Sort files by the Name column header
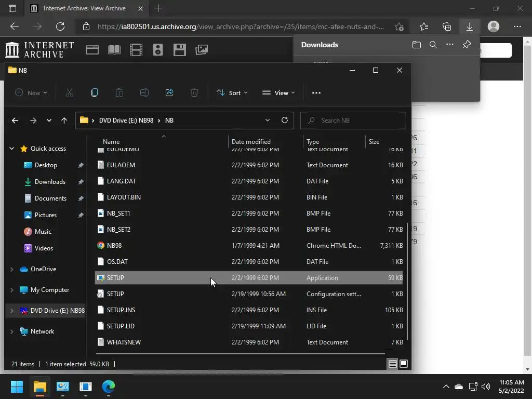532x399 pixels. pyautogui.click(x=111, y=141)
